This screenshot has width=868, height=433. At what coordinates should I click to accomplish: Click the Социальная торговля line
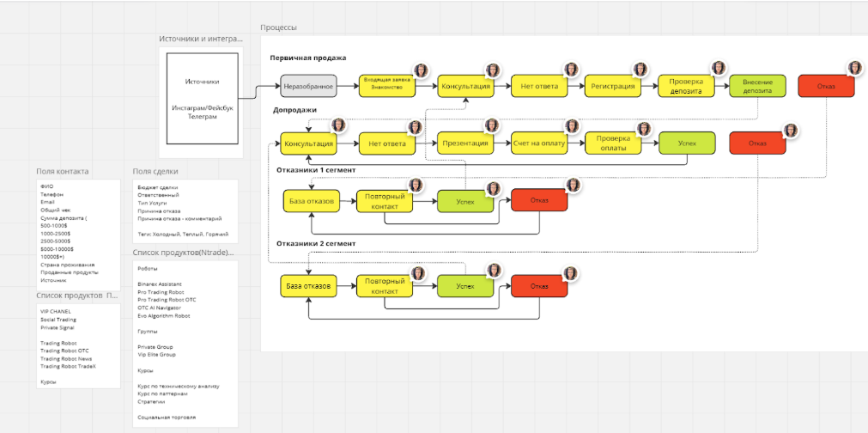167,417
